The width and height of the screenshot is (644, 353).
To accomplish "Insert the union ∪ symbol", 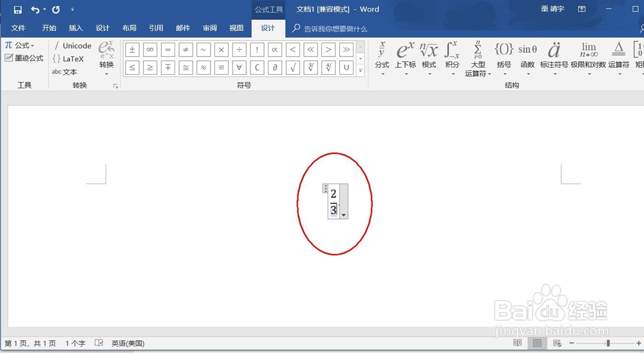I will (x=346, y=68).
